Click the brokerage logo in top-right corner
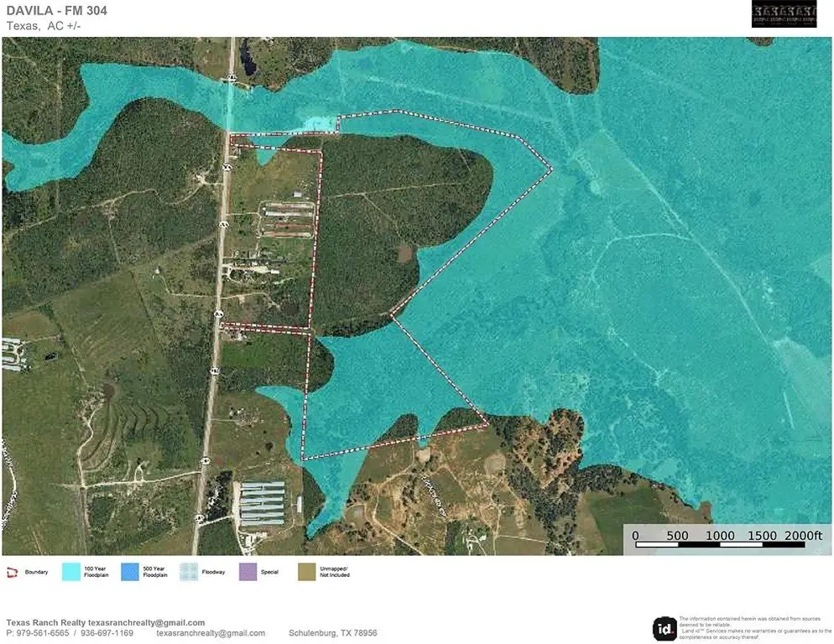834x644 pixels. pos(784,14)
